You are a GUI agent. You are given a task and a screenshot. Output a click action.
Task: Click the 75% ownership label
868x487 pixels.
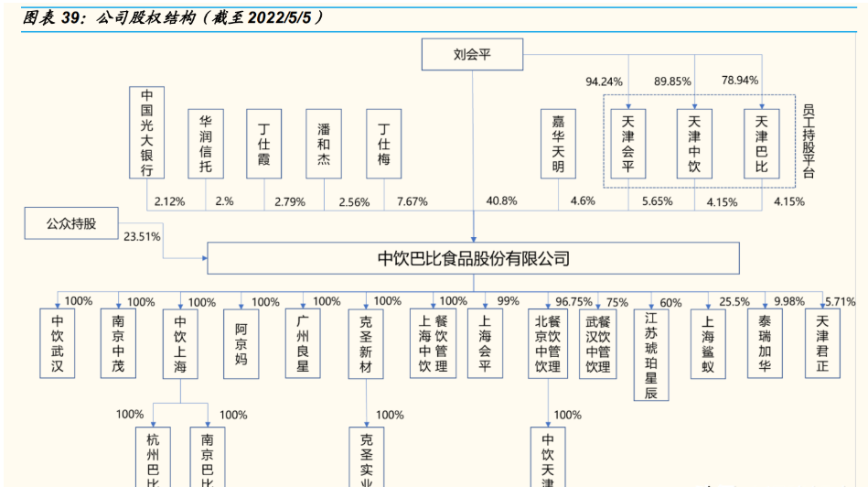coord(617,302)
